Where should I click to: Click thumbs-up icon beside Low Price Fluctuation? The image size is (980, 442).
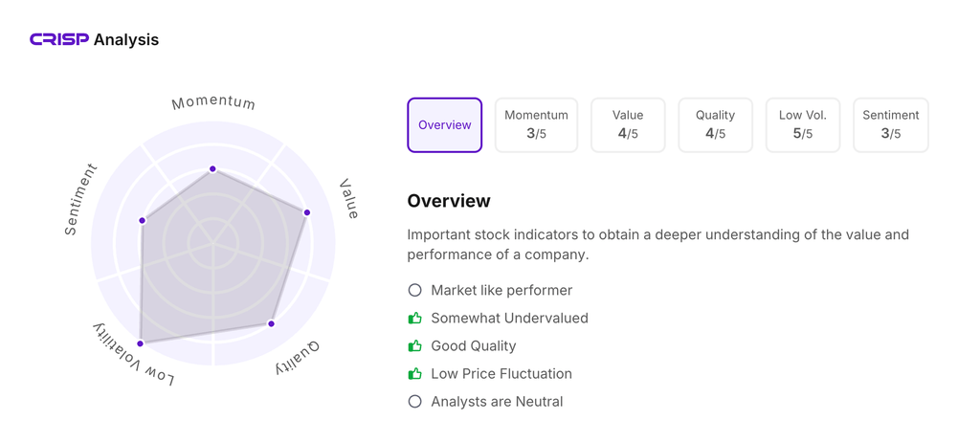click(414, 373)
